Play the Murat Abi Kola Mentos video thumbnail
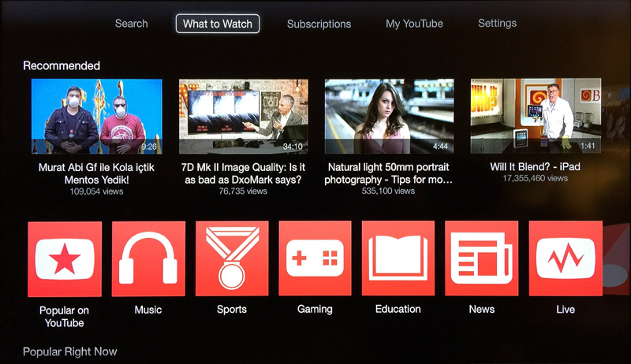The width and height of the screenshot is (631, 364). [x=96, y=117]
